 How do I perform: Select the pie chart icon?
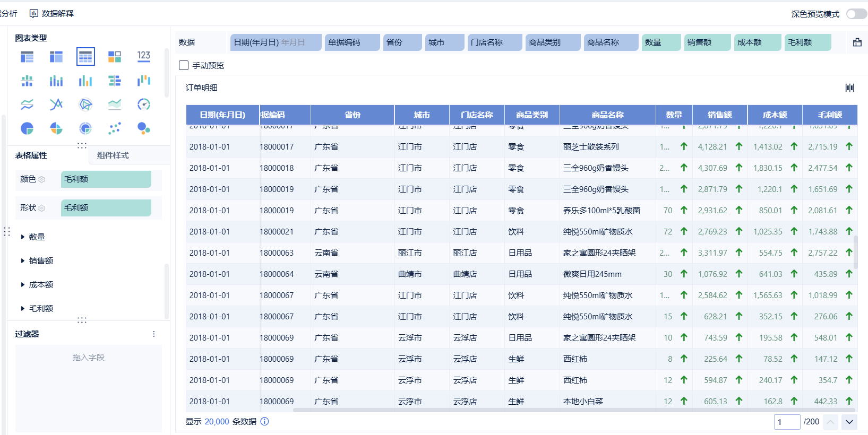click(x=27, y=128)
